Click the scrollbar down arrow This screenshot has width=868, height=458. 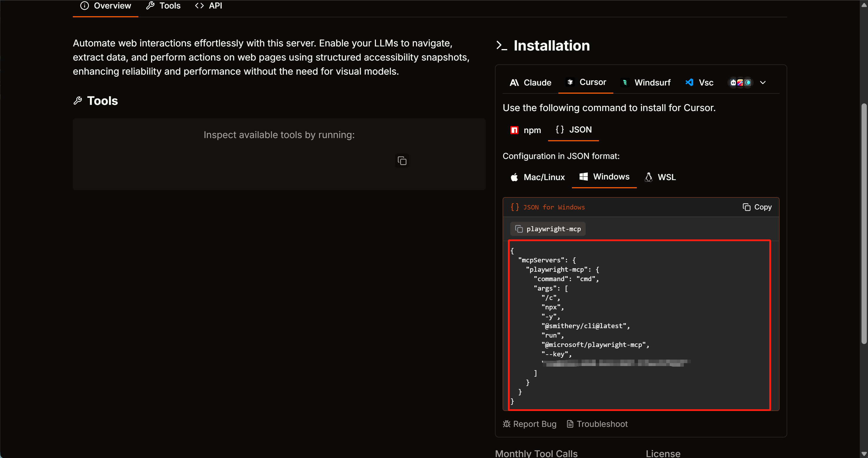tap(864, 454)
